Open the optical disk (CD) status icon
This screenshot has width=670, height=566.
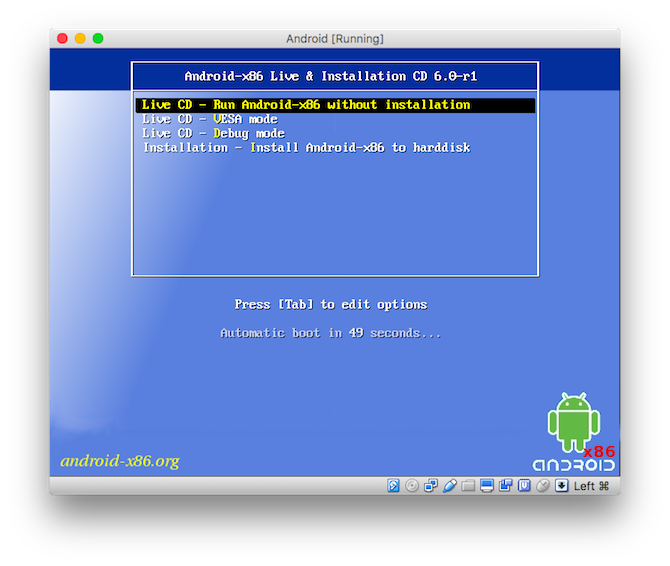pos(412,486)
